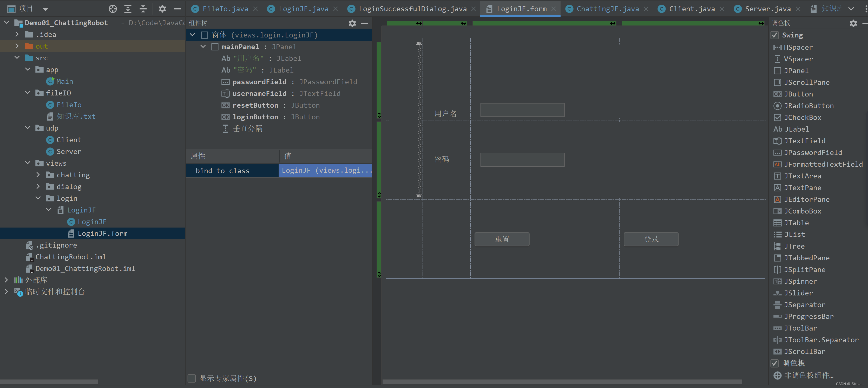Select JPasswordField from component palette
Screen dimensions: 868x388
[x=812, y=152]
